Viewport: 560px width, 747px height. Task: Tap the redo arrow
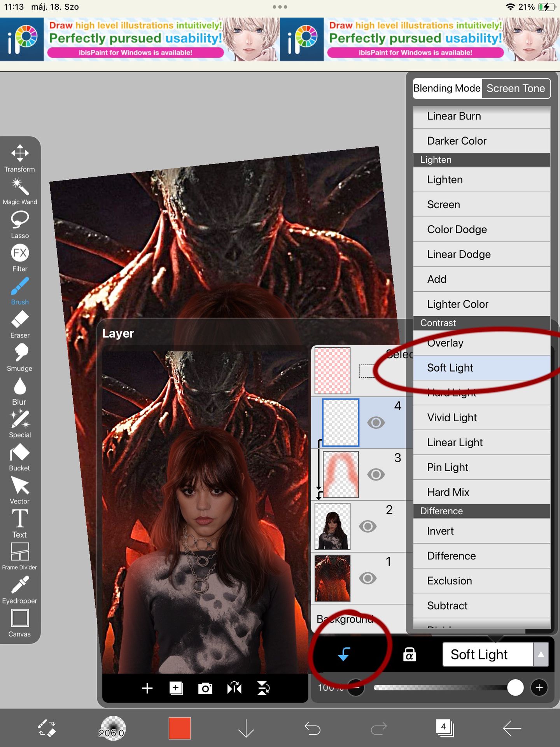pyautogui.click(x=378, y=728)
